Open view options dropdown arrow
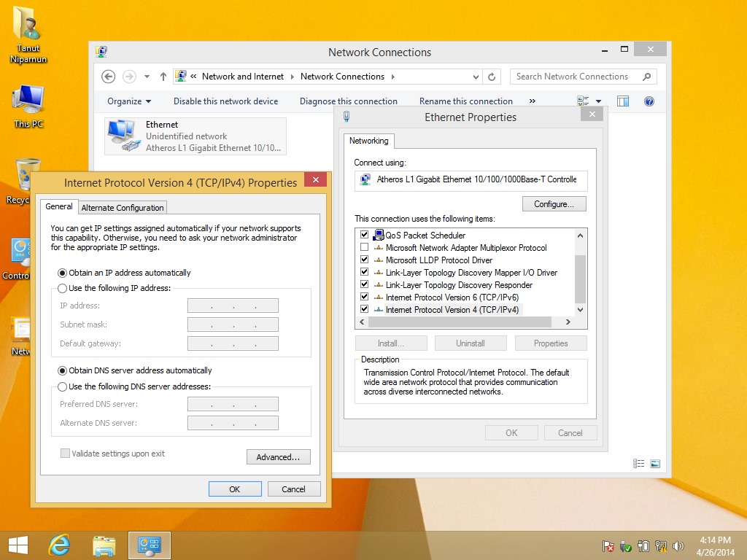The width and height of the screenshot is (747, 560). tap(598, 101)
